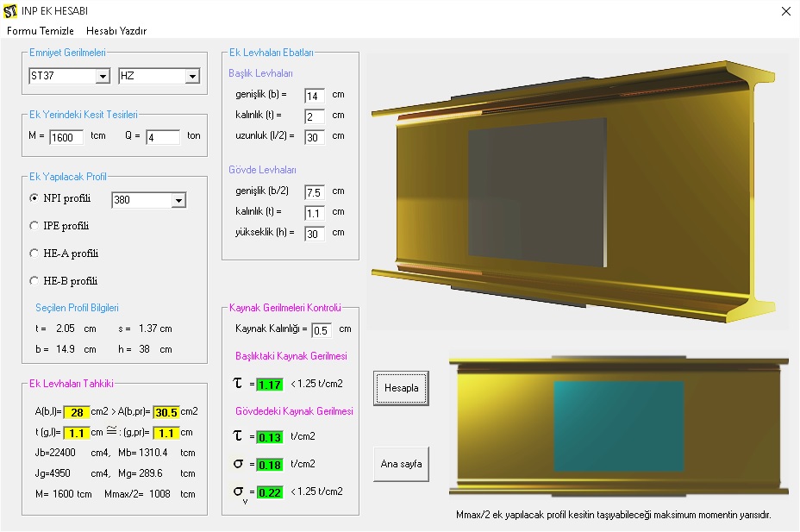The width and height of the screenshot is (800, 532).
Task: Open the Hesabı Yazdır menu
Action: click(x=116, y=30)
